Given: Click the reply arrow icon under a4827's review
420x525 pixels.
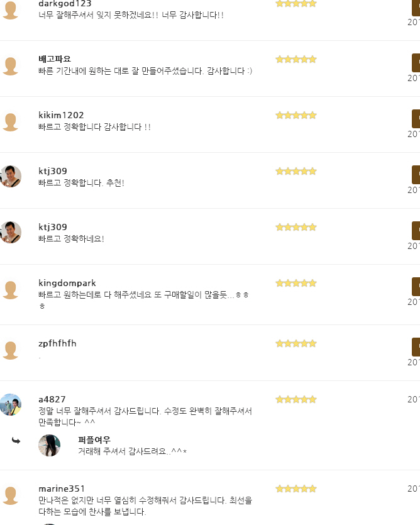Looking at the screenshot, I should click(16, 441).
